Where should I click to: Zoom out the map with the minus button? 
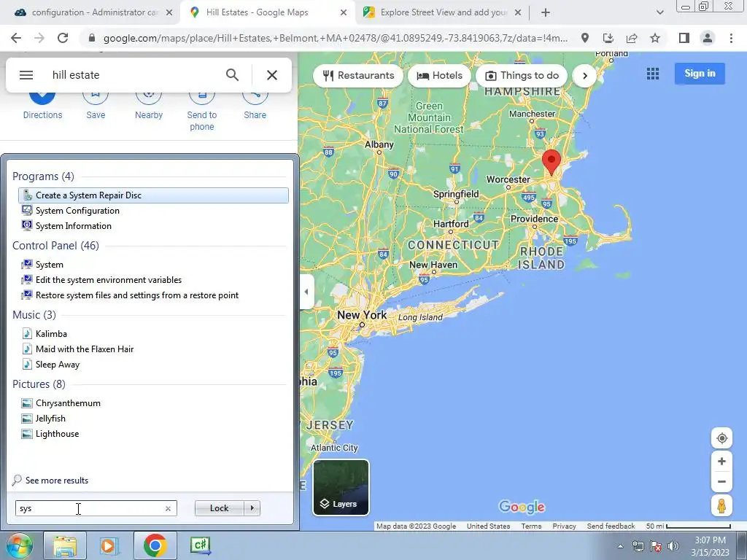pyautogui.click(x=721, y=481)
